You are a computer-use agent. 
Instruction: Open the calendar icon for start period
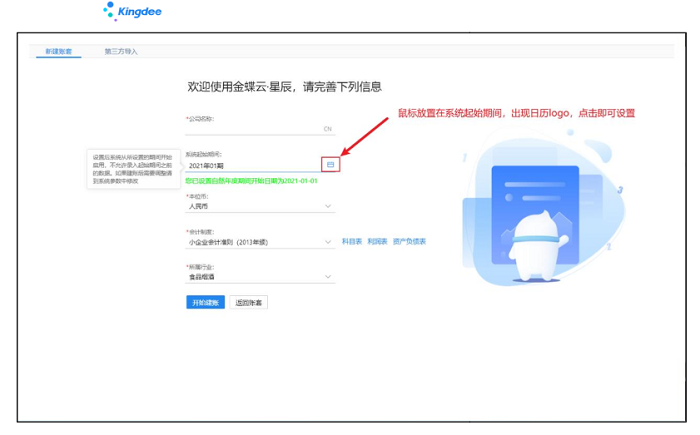pos(330,165)
